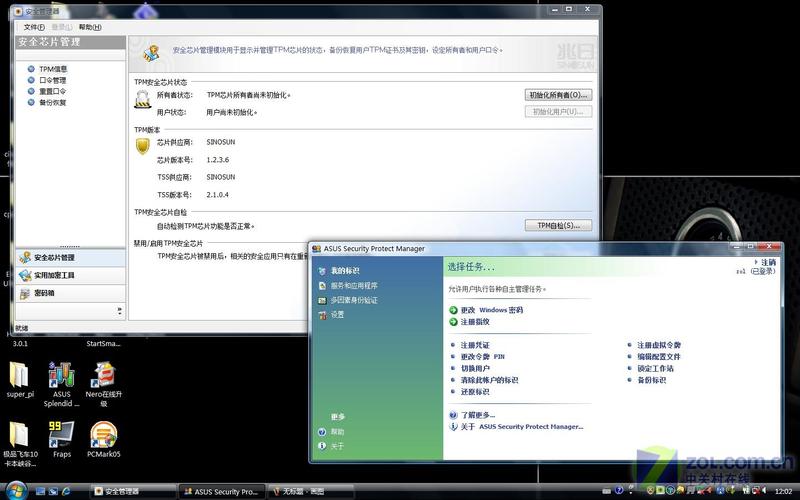Click 关于 in the ASUS sidebar
This screenshot has width=800, height=500.
point(337,446)
